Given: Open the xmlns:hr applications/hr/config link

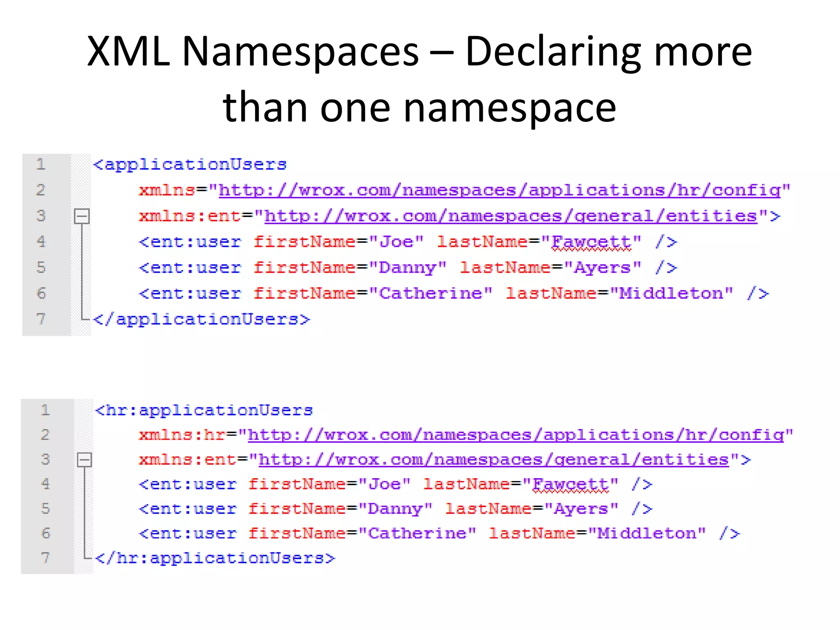Looking at the screenshot, I should pos(516,435).
